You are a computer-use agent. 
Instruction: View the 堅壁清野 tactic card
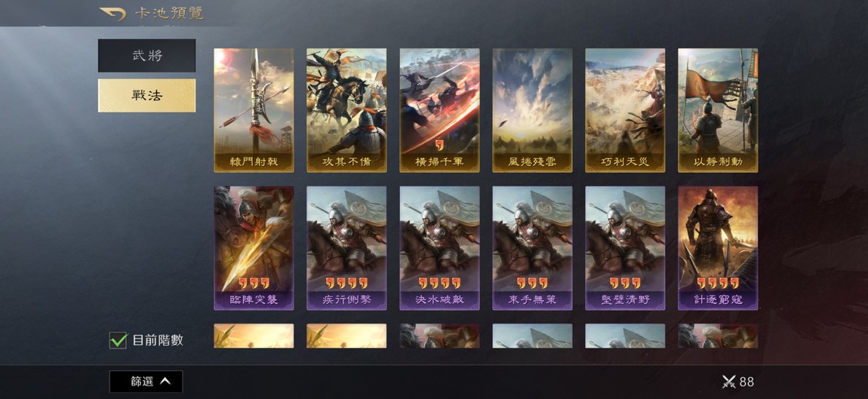pyautogui.click(x=625, y=248)
